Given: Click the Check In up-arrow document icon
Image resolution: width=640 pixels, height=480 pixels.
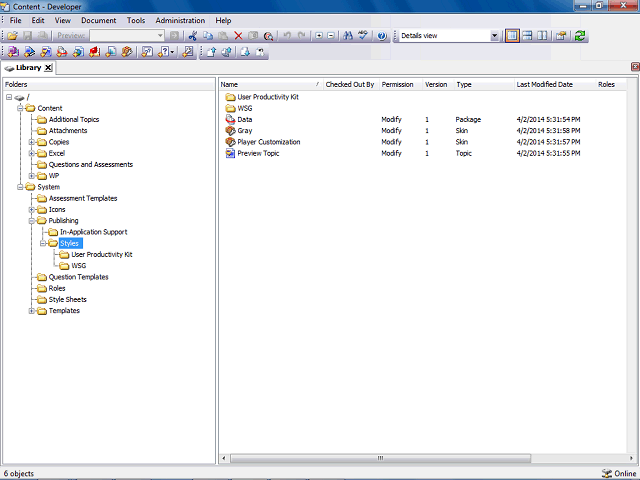Looking at the screenshot, I should [211, 52].
